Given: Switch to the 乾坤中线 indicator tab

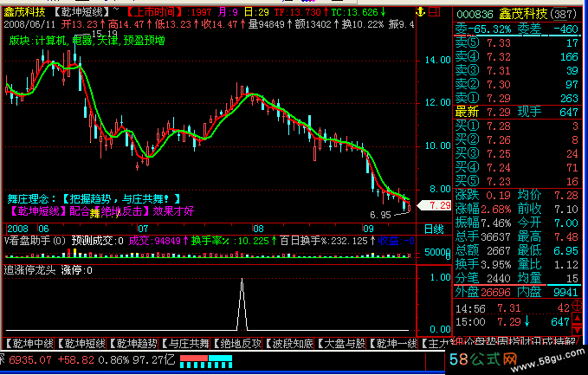Looking at the screenshot, I should point(30,344).
